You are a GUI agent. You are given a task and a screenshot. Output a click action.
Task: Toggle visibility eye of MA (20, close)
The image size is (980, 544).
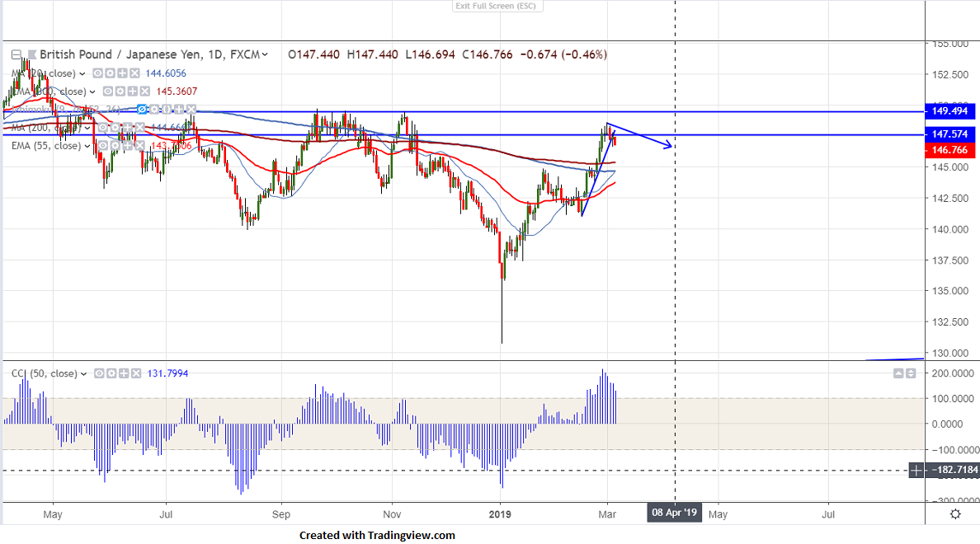click(98, 73)
